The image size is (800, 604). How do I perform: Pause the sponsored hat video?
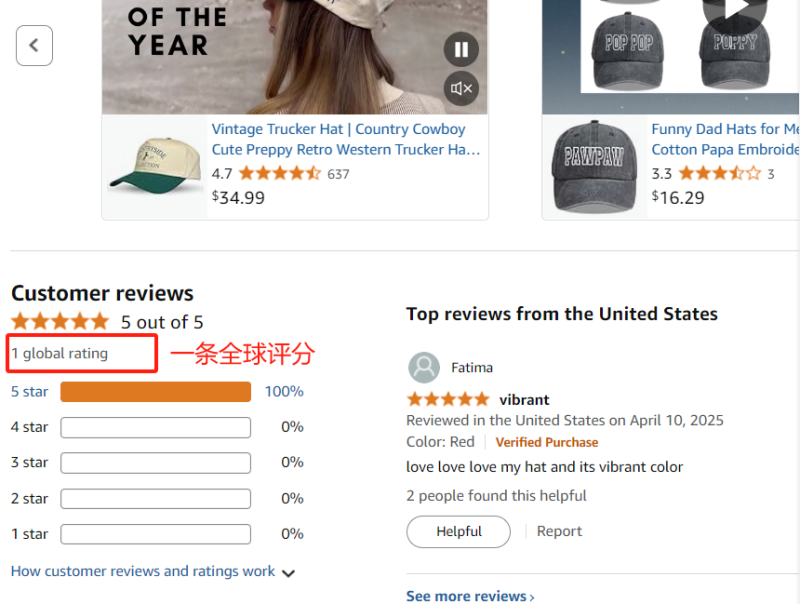(x=461, y=49)
